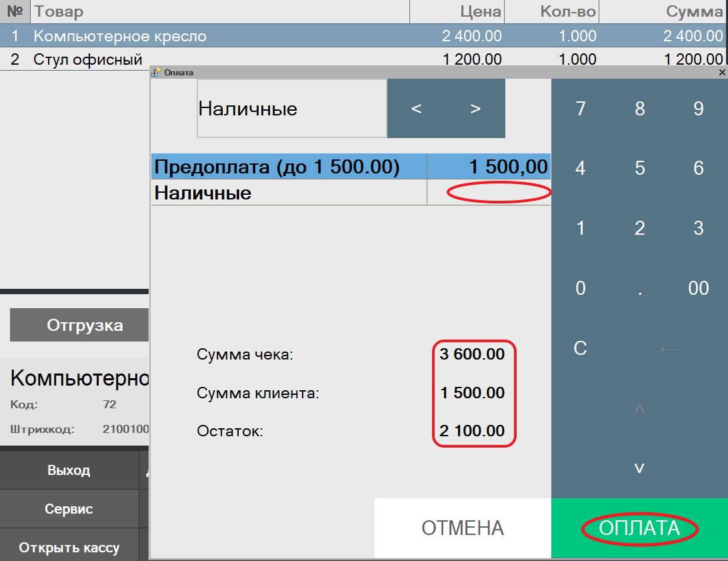Screen dimensions: 728x561
Task: Tap the 00 double-zero key
Action: (x=698, y=288)
